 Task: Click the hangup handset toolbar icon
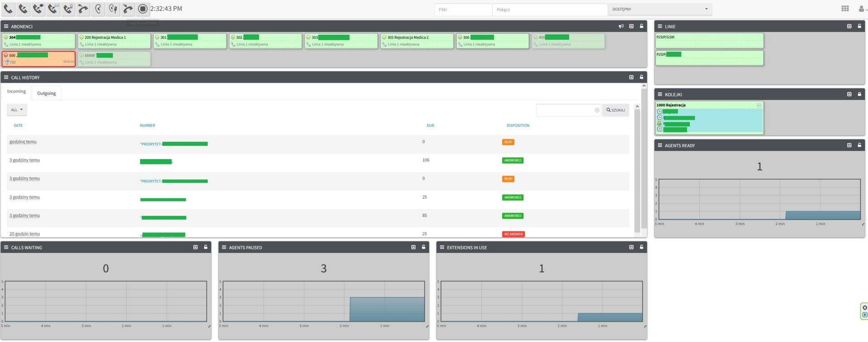click(128, 9)
